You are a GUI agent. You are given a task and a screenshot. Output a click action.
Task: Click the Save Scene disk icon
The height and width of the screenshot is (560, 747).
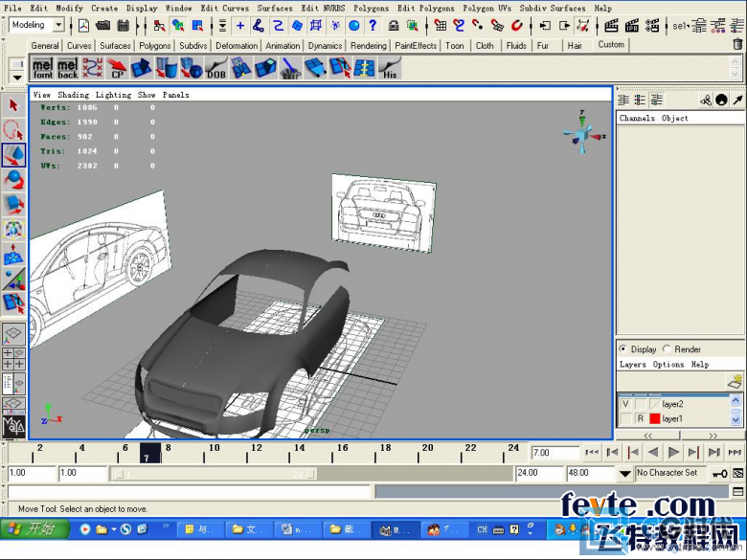point(123,25)
